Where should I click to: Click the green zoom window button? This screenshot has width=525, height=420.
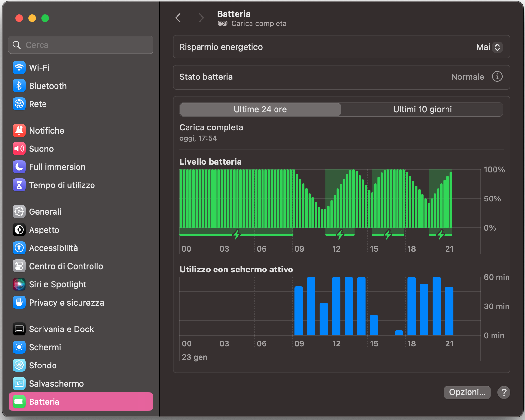pos(45,18)
